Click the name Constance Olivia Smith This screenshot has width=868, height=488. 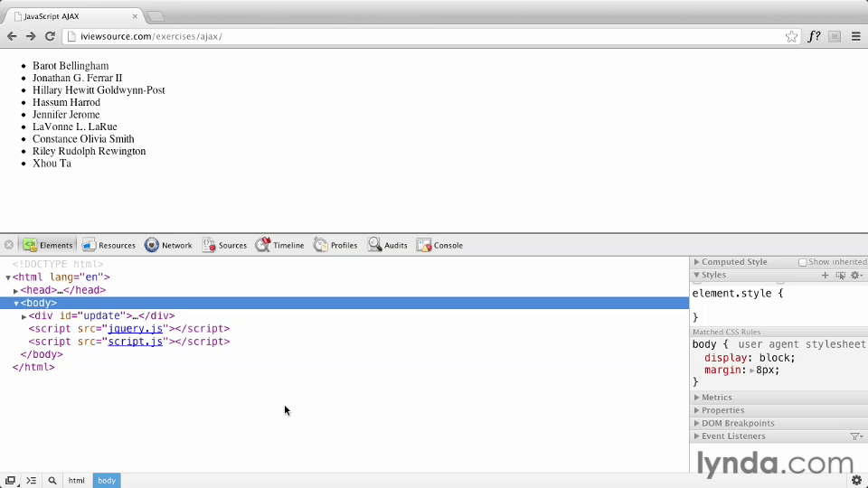[x=83, y=139]
